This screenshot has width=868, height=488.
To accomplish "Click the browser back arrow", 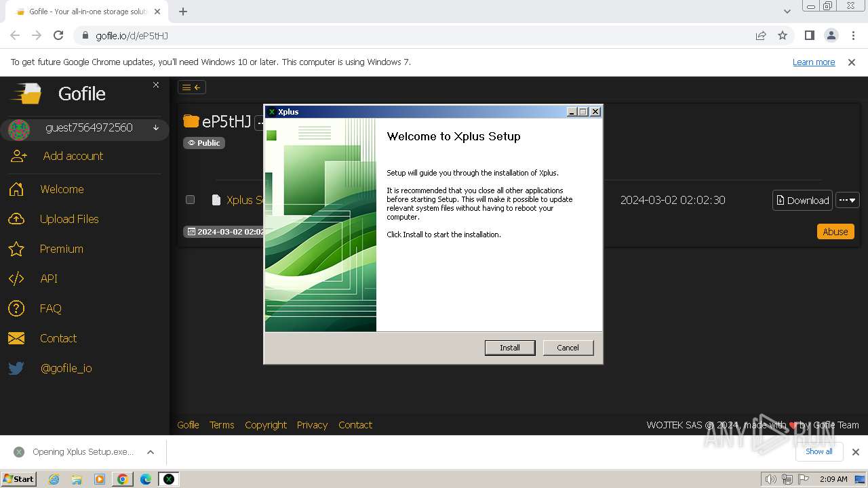I will coord(15,35).
